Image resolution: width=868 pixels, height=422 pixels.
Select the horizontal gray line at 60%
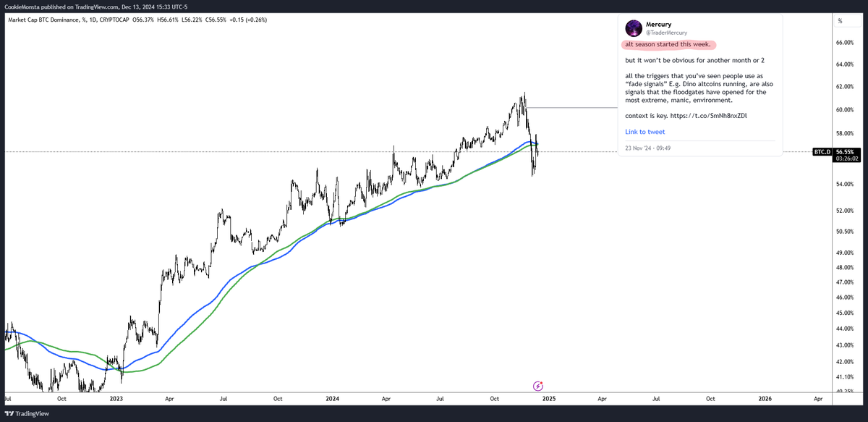(x=571, y=108)
